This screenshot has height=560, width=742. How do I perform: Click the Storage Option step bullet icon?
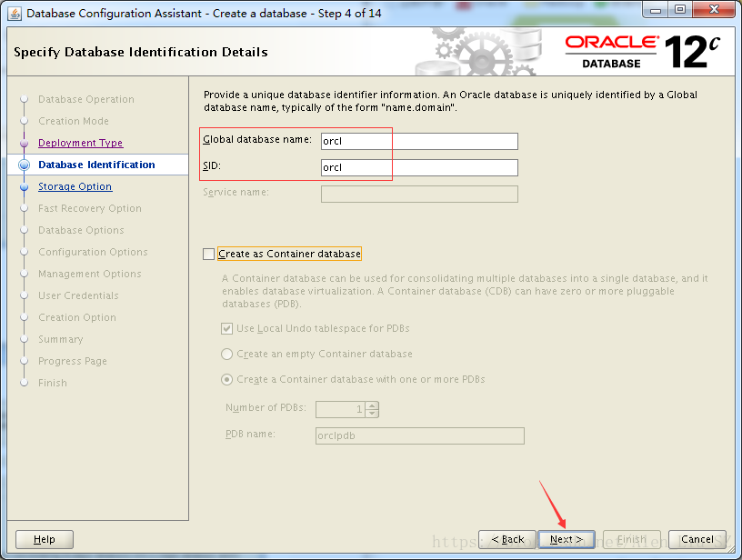click(25, 186)
